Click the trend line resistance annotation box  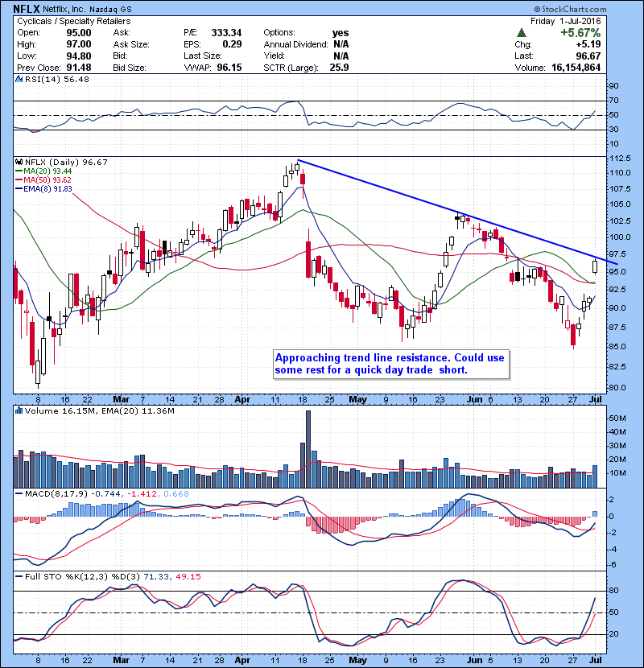pyautogui.click(x=391, y=364)
